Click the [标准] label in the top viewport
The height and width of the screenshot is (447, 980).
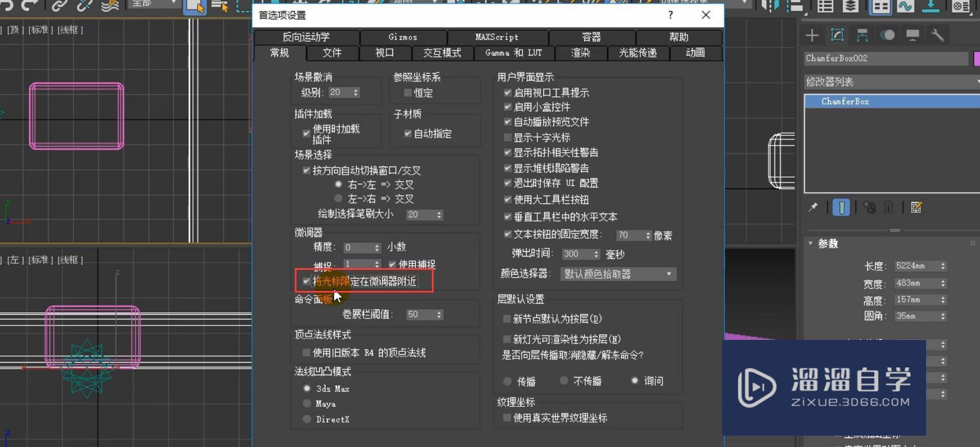pyautogui.click(x=41, y=30)
